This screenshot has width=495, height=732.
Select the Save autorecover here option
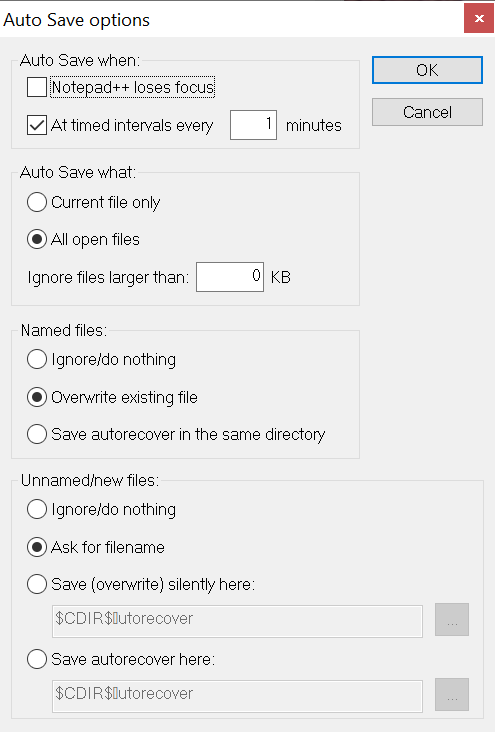37,659
